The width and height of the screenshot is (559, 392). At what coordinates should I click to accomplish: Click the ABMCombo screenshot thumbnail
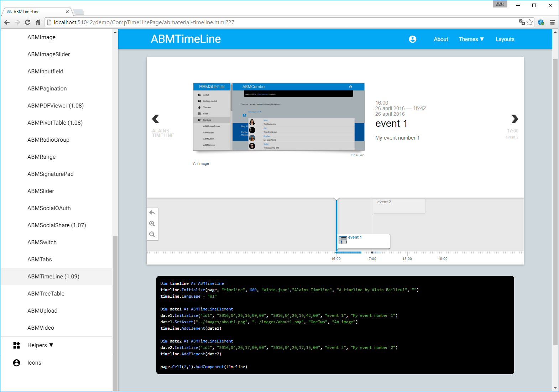278,116
